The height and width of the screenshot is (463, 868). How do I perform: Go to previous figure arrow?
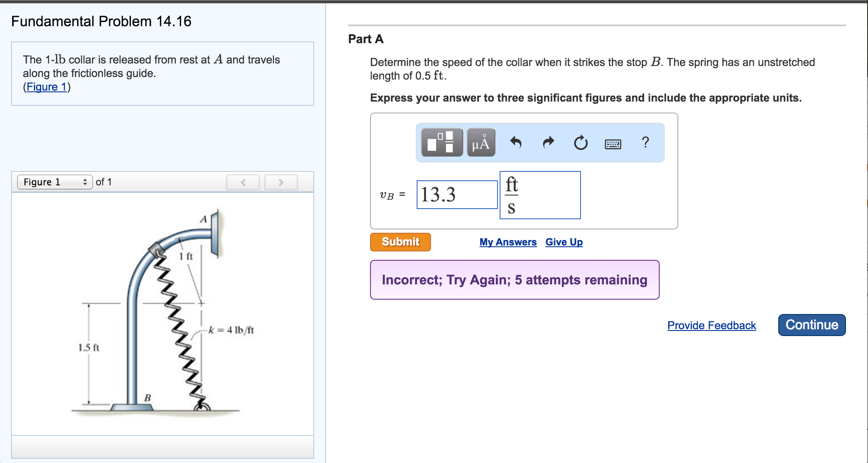(x=243, y=182)
